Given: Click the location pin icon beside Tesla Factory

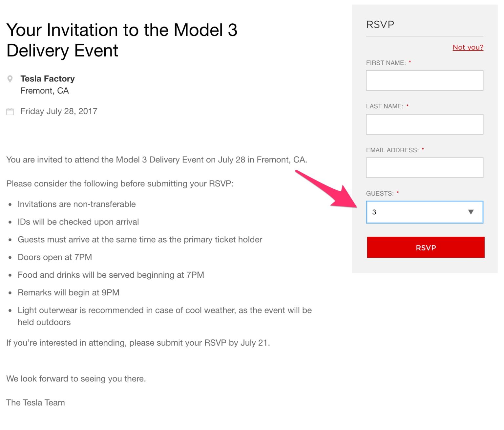Looking at the screenshot, I should pyautogui.click(x=10, y=79).
